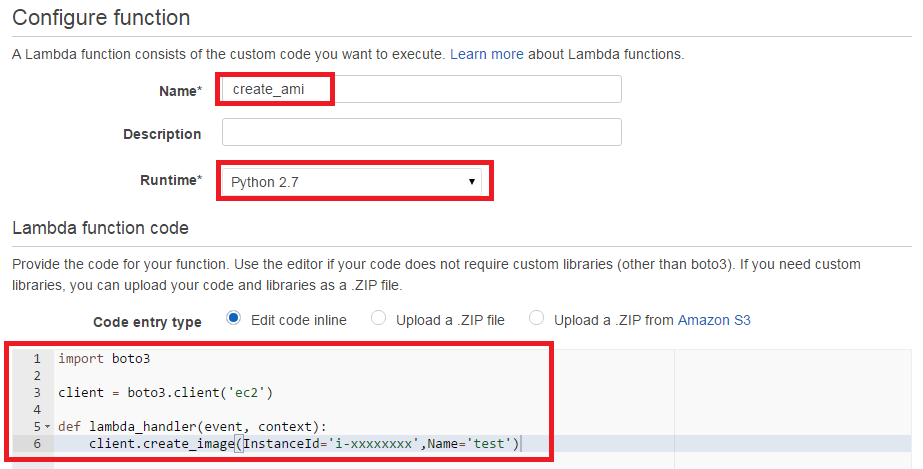Click line number 6 in the gutter
The image size is (923, 469).
[36, 443]
